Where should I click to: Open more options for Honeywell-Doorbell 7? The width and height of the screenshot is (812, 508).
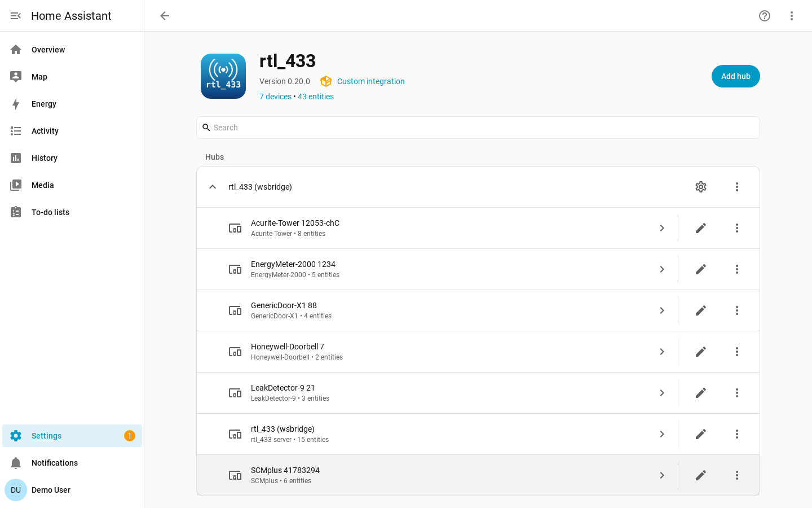click(x=737, y=352)
